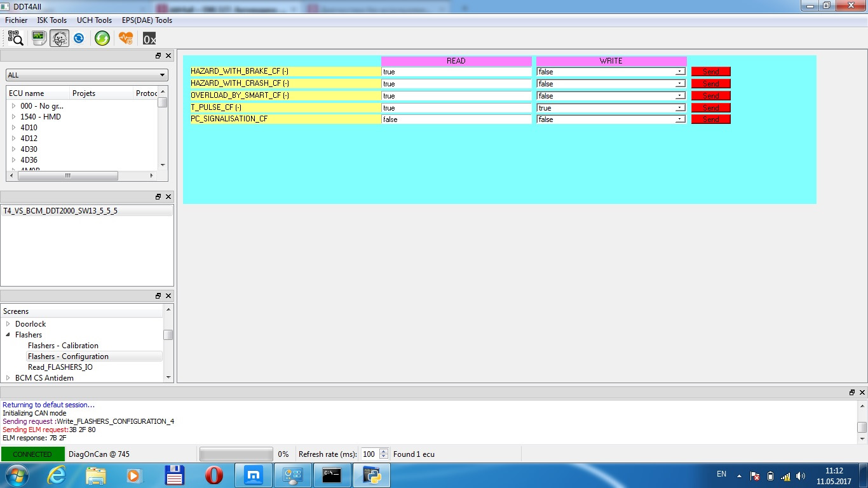Select the 4D12 ECU tree row
The width and height of the screenshot is (868, 488).
(x=29, y=139)
